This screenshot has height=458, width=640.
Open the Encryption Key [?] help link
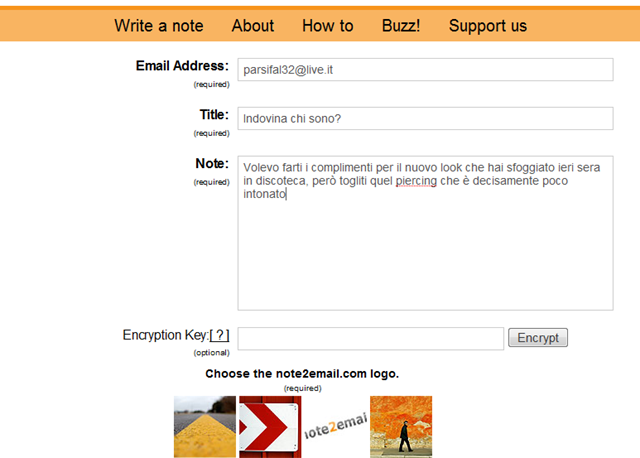coord(219,335)
